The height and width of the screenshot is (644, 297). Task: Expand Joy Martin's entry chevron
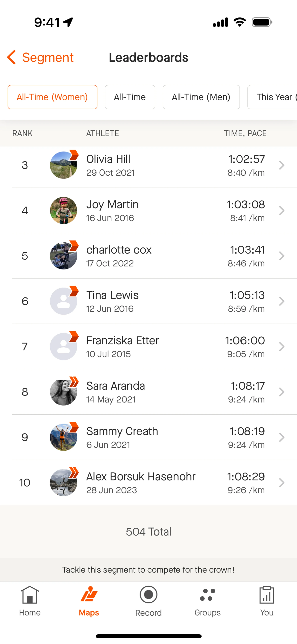click(282, 210)
